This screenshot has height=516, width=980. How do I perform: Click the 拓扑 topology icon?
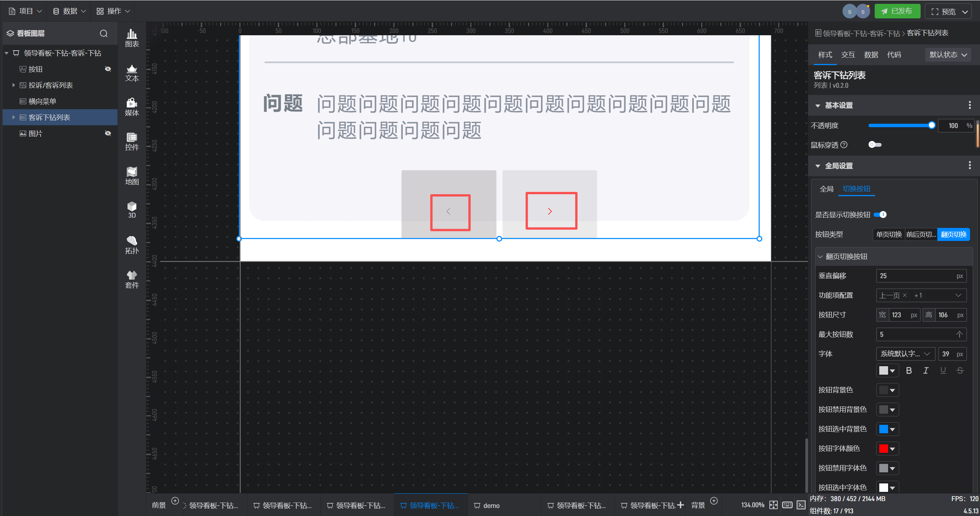132,245
